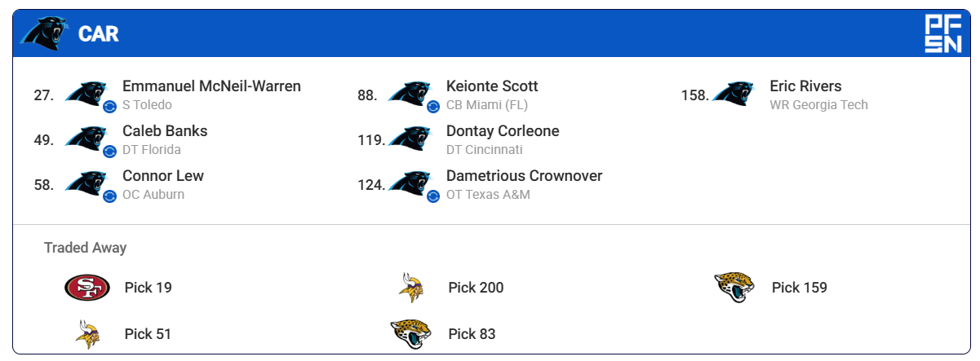Screen dimensions: 980x361
Task: Click the Vikings logo next to Pick 51
Action: (87, 334)
